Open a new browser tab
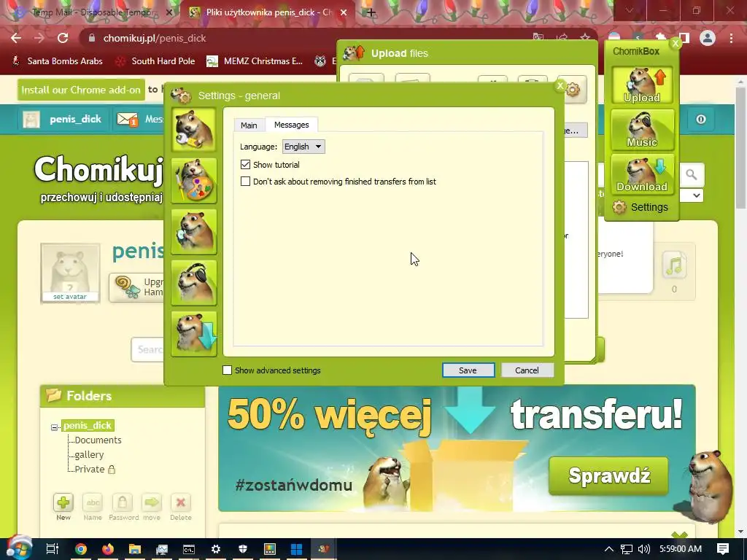The image size is (747, 560). pos(371,13)
